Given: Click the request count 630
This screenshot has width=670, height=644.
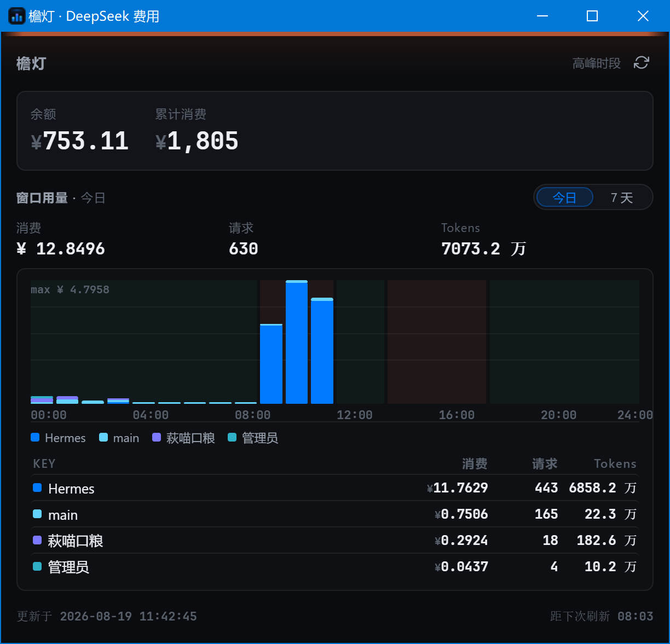Looking at the screenshot, I should click(244, 249).
